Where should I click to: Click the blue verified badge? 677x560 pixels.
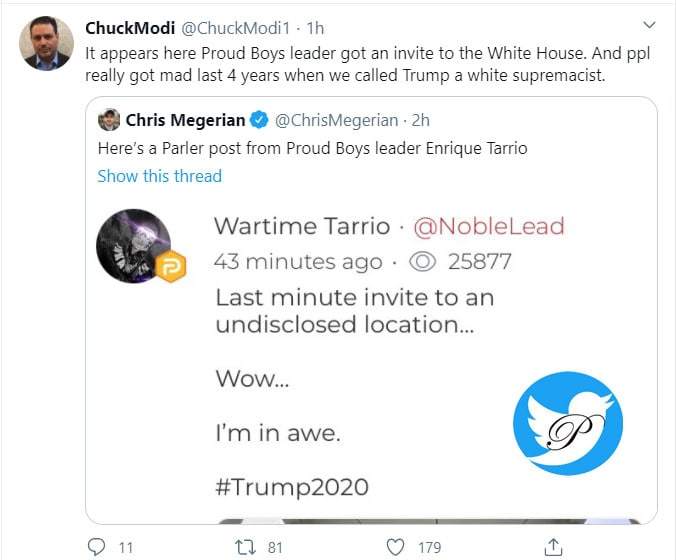tap(259, 120)
